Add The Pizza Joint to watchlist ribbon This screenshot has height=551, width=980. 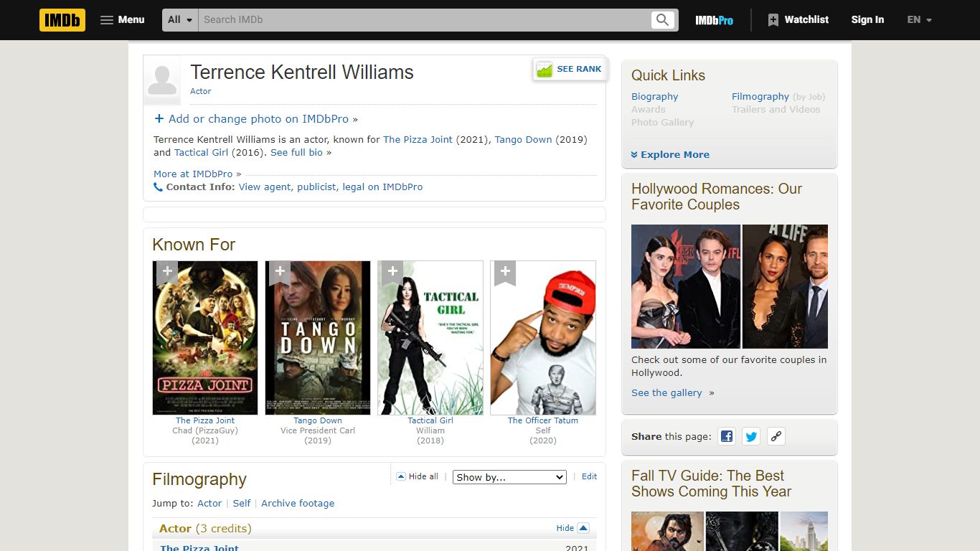[167, 273]
